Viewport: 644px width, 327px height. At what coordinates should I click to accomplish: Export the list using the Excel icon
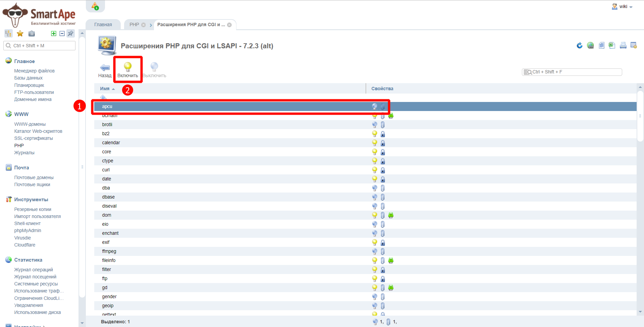[612, 46]
